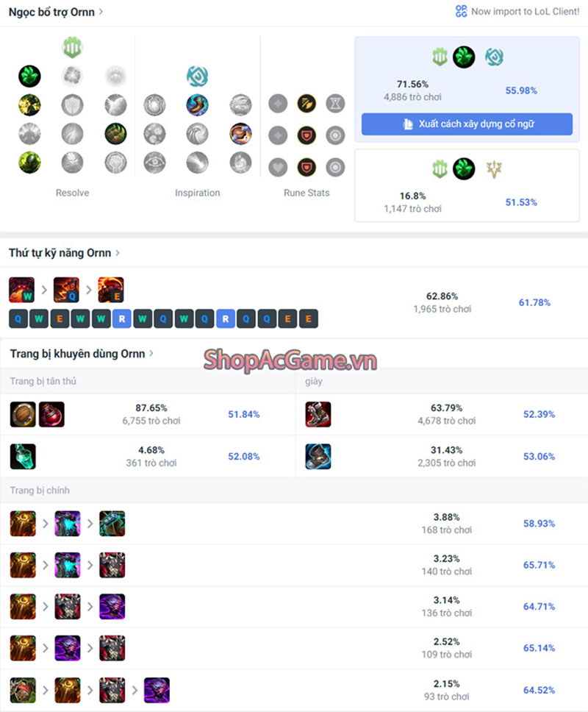Select the Biscuit Delivery rune icon
This screenshot has height=712, width=588.
click(240, 134)
